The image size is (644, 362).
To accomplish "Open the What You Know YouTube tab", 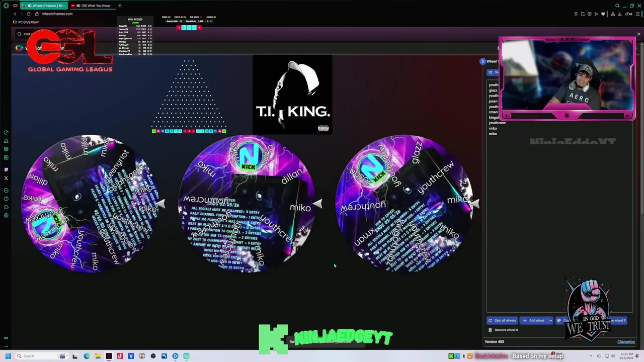I will click(x=92, y=6).
